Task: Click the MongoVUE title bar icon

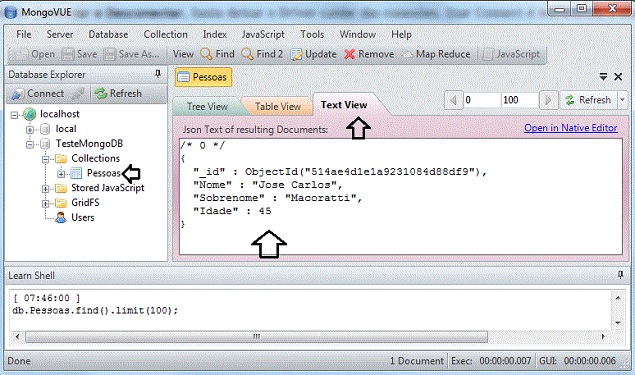Action: (x=11, y=12)
